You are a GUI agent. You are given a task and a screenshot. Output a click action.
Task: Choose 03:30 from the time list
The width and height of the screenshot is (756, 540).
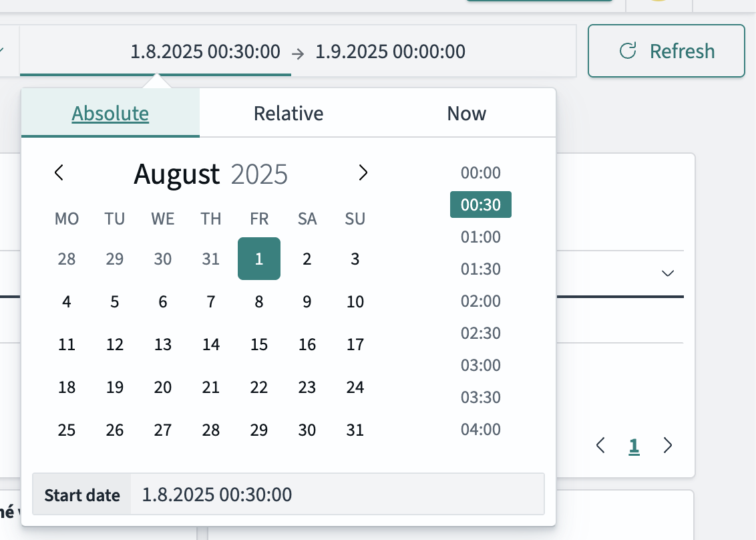pos(480,398)
